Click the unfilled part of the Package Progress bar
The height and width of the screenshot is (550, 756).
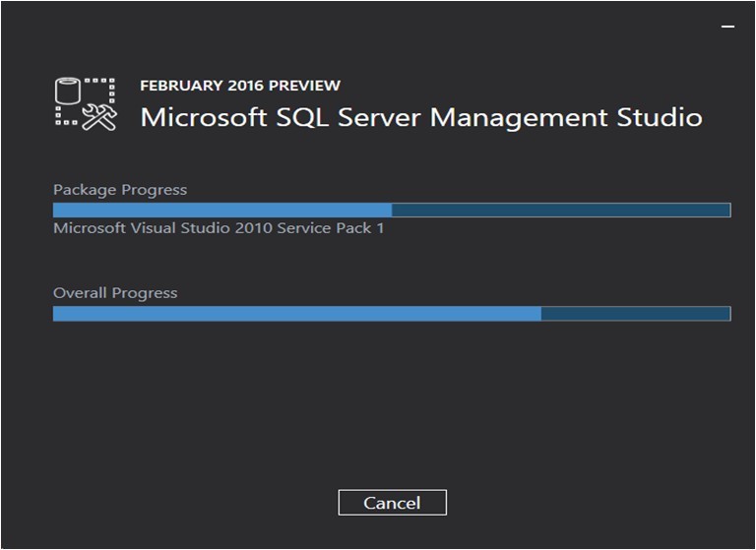pos(561,210)
